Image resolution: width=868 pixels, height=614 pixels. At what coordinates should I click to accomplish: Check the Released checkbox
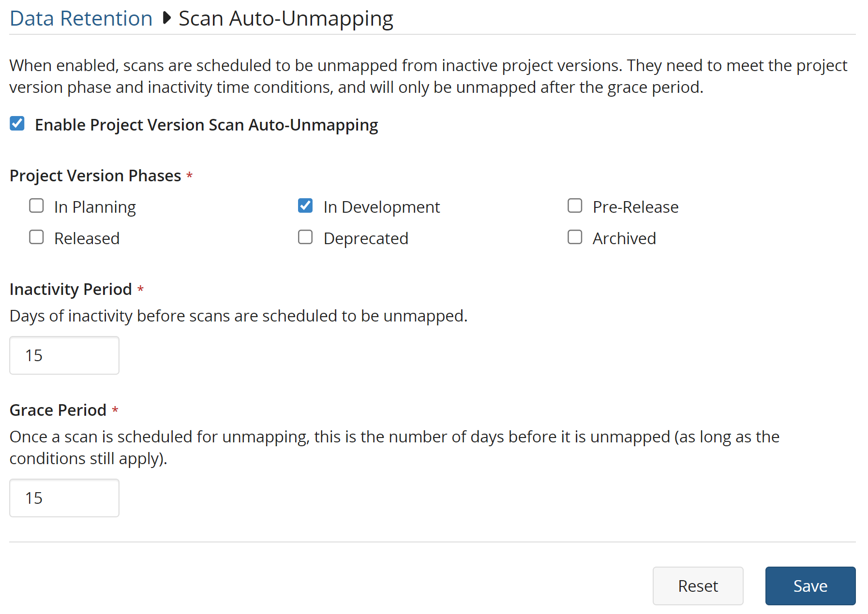point(36,237)
